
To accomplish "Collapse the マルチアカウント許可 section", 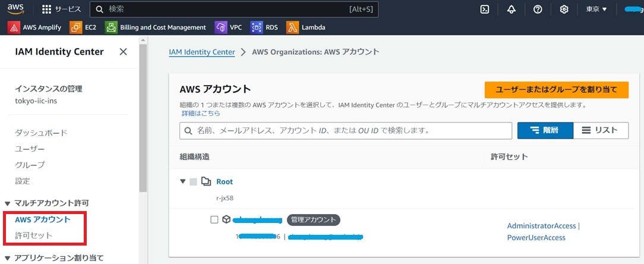I will click(x=7, y=203).
